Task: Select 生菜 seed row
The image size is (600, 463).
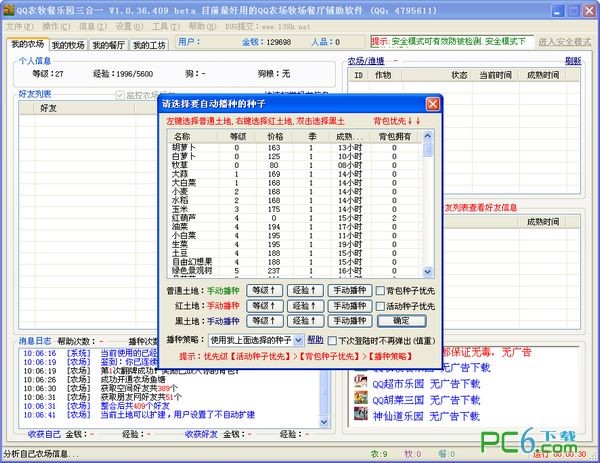Action: click(x=295, y=245)
